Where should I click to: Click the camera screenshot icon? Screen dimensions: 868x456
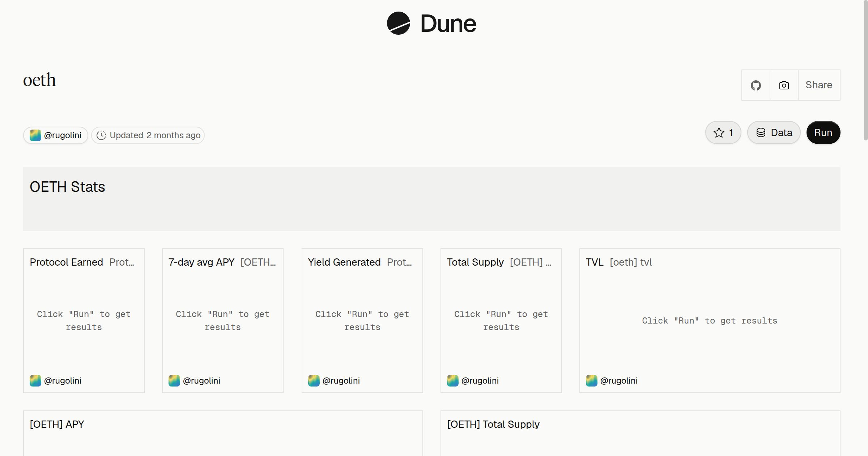click(784, 85)
